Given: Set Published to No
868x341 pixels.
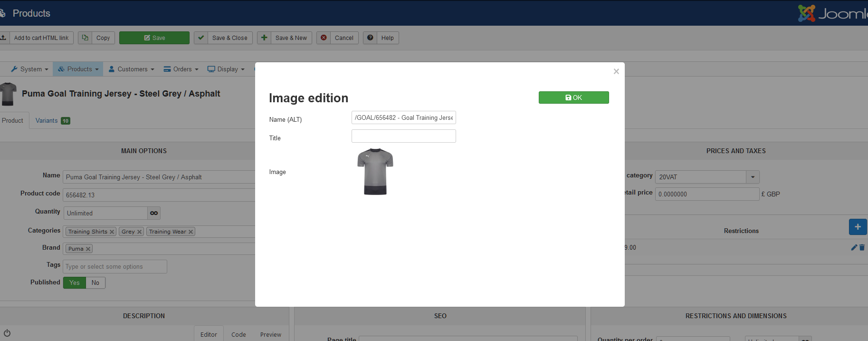Looking at the screenshot, I should [x=95, y=283].
